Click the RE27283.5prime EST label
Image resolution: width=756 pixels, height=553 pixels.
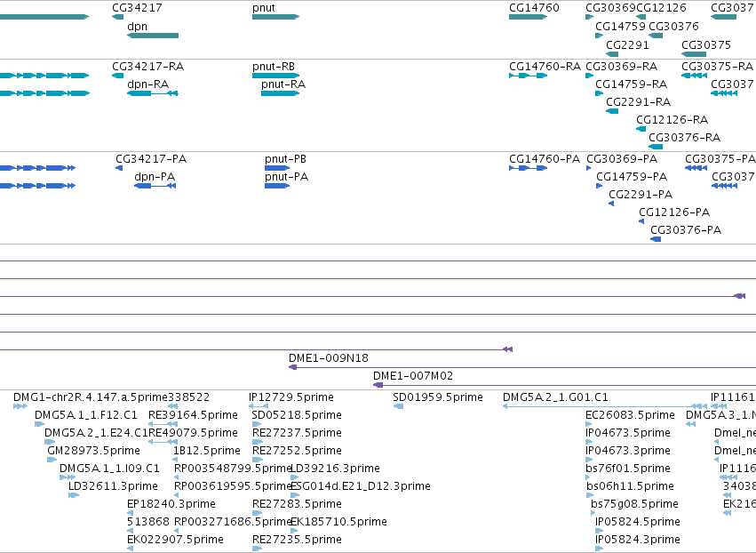point(297,504)
